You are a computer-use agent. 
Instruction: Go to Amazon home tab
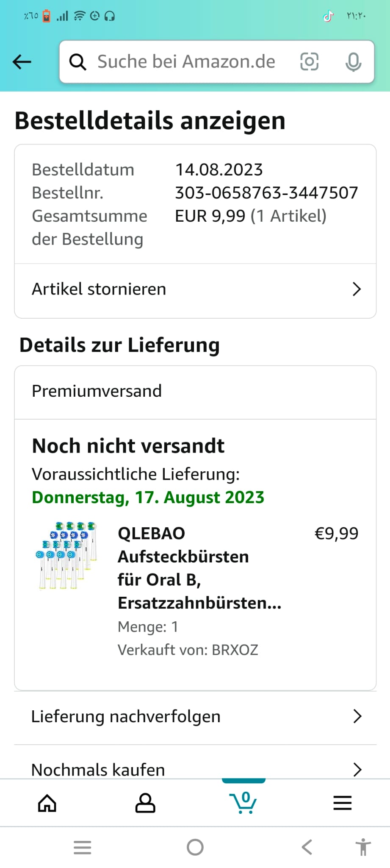pos(47,803)
